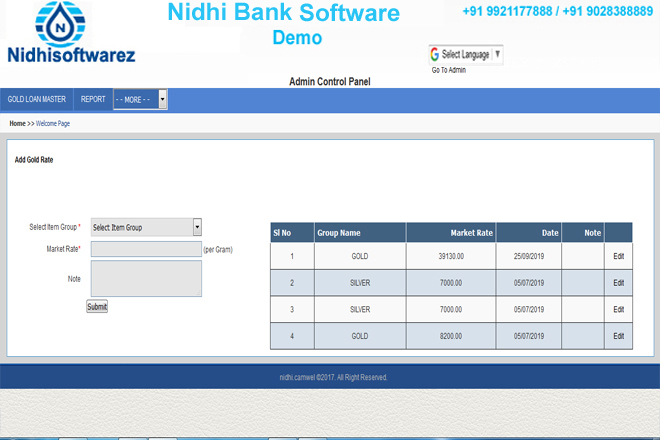Click the Submit button
This screenshot has width=660, height=440.
(97, 307)
